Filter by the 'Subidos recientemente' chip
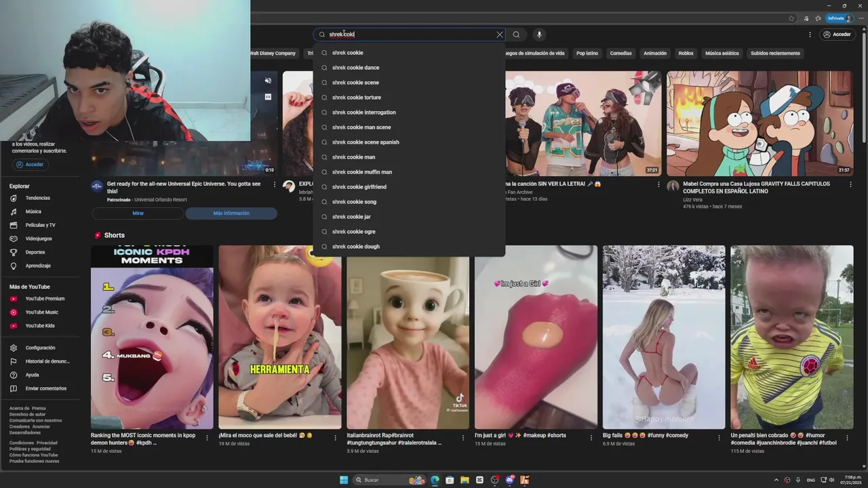This screenshot has height=488, width=868. 775,53
